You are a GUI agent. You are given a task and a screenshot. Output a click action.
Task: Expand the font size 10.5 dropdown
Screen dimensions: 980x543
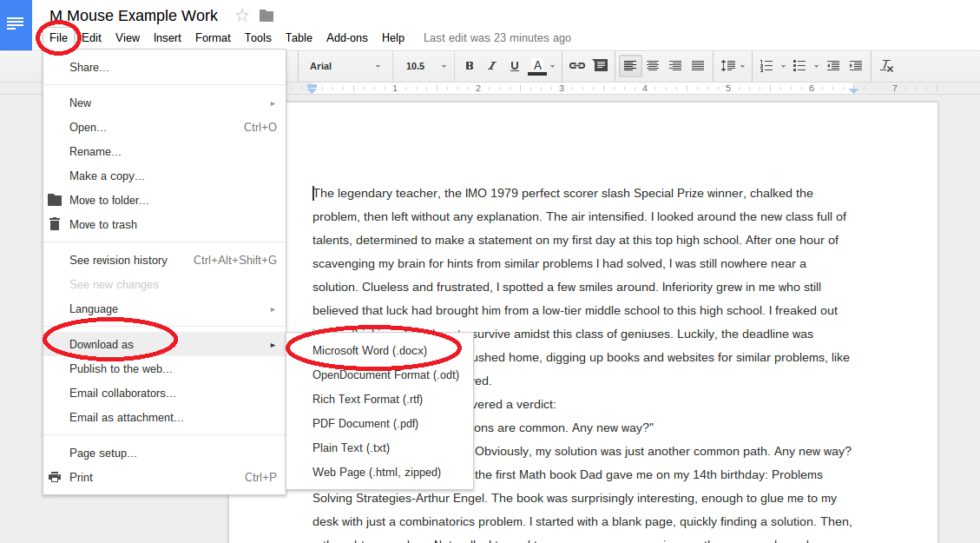[425, 66]
